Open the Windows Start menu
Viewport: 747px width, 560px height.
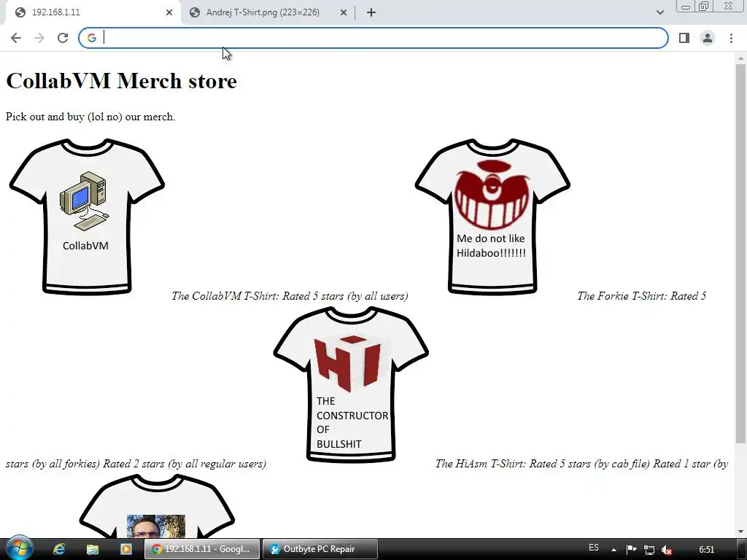coord(18,548)
